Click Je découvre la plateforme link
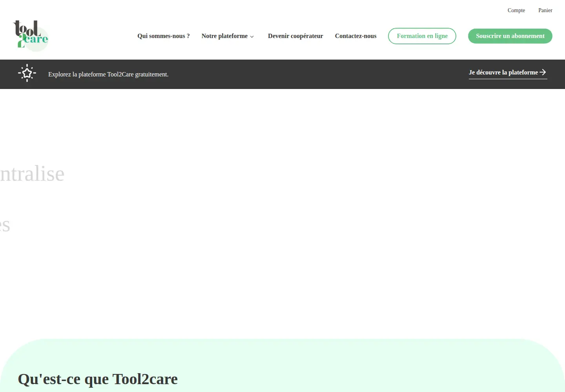This screenshot has height=392, width=565. click(508, 73)
